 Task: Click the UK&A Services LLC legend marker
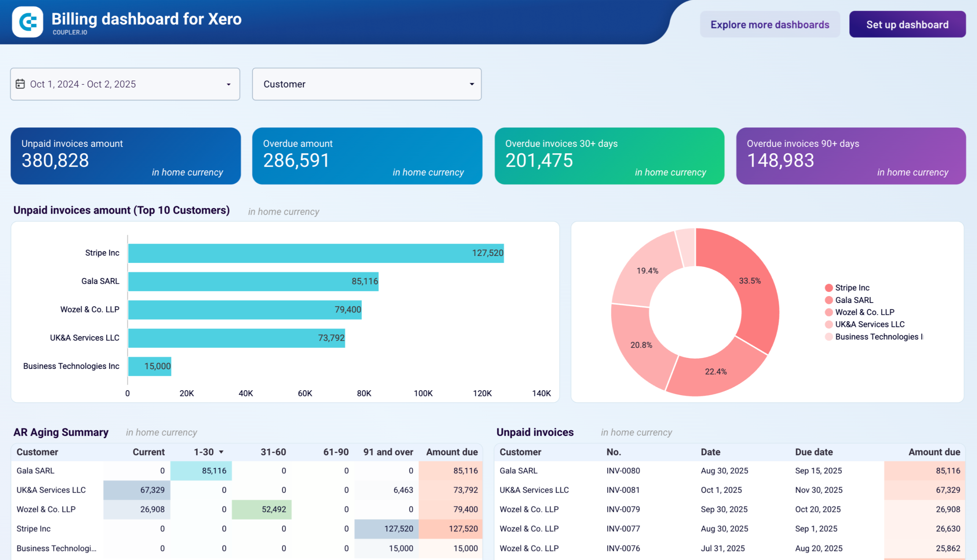click(x=829, y=324)
